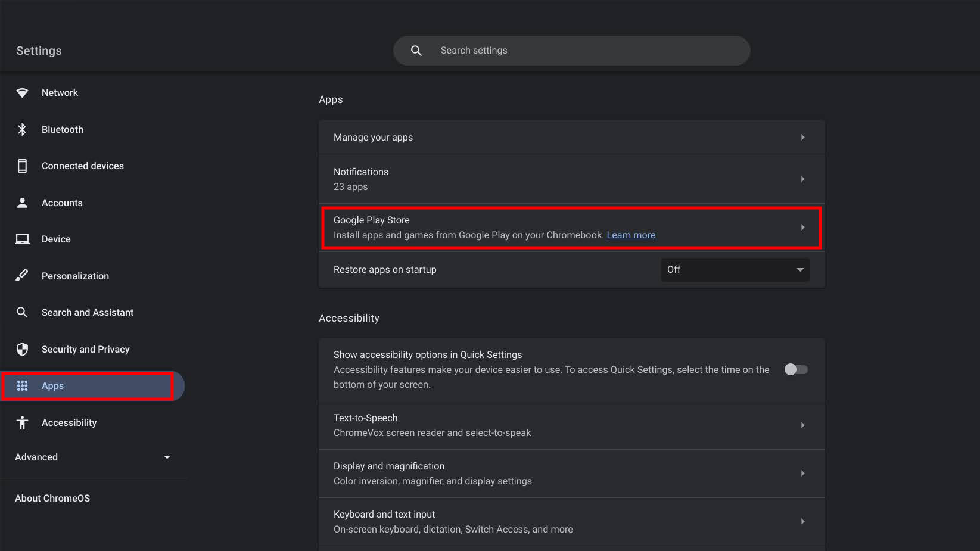Open Manage your apps submenu arrow
The height and width of the screenshot is (551, 980).
point(802,138)
